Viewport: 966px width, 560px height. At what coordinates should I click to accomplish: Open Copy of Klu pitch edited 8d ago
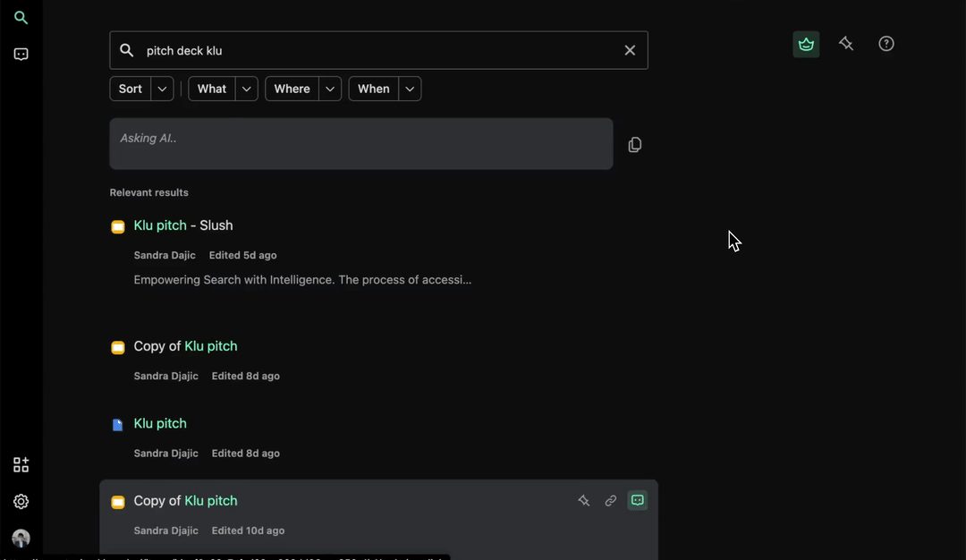tap(185, 346)
